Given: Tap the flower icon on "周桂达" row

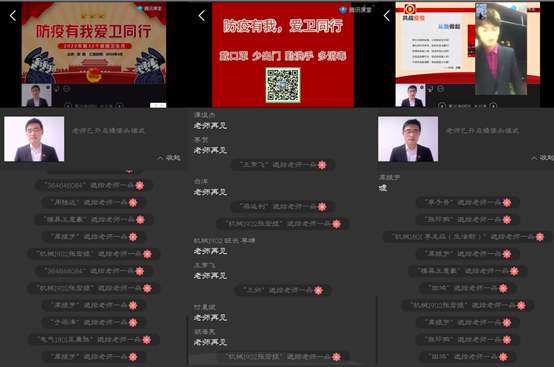Looking at the screenshot, I should (133, 202).
